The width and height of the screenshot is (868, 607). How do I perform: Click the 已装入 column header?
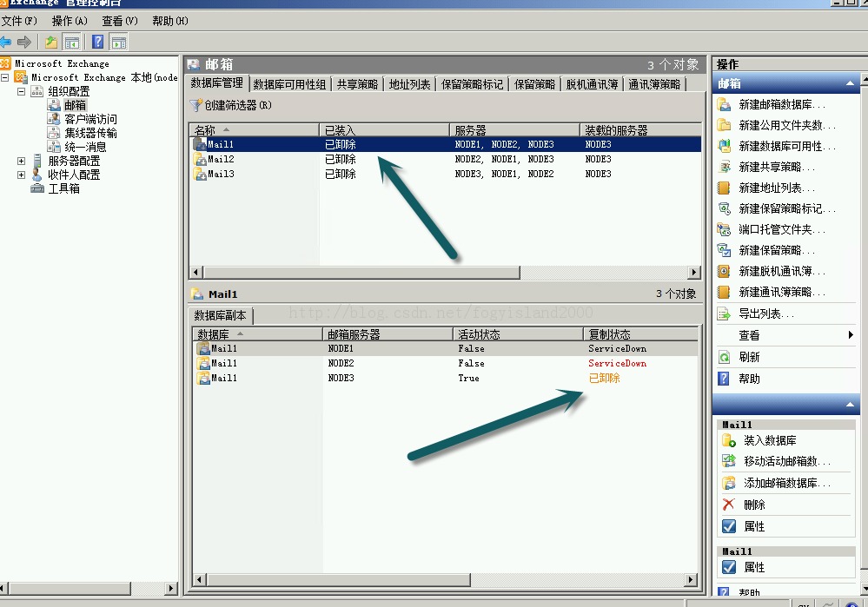[x=384, y=130]
